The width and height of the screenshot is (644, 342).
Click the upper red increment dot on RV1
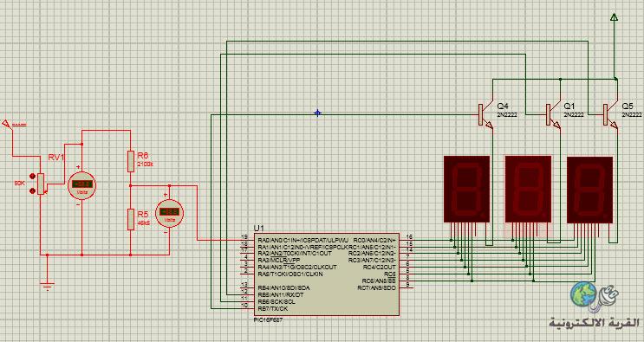32,176
